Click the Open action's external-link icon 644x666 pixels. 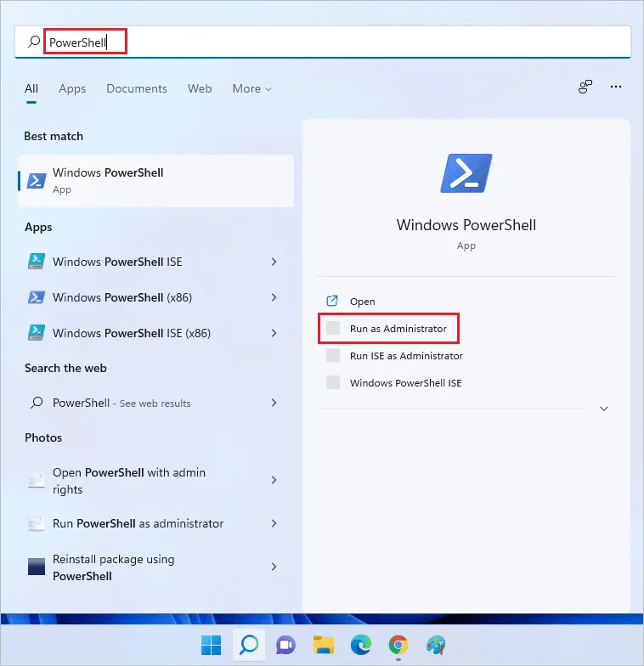pos(332,301)
